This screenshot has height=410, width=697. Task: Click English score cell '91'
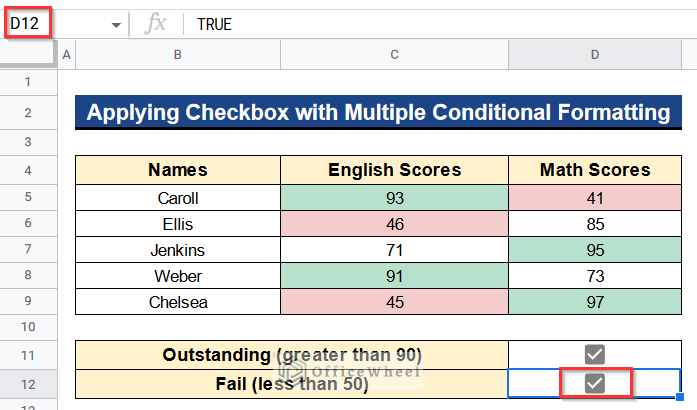coord(394,276)
